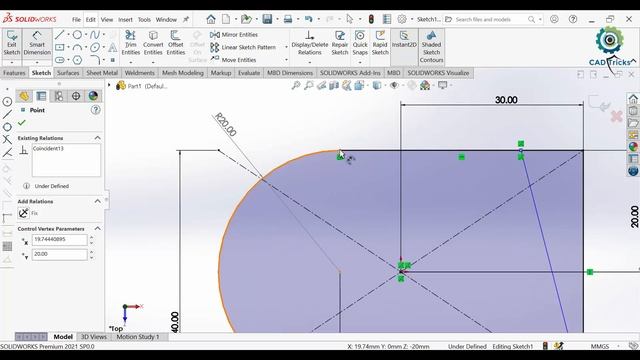Screen dimensions: 640x360
Task: Collapse Control Vertex Parameters section
Action: click(98, 229)
